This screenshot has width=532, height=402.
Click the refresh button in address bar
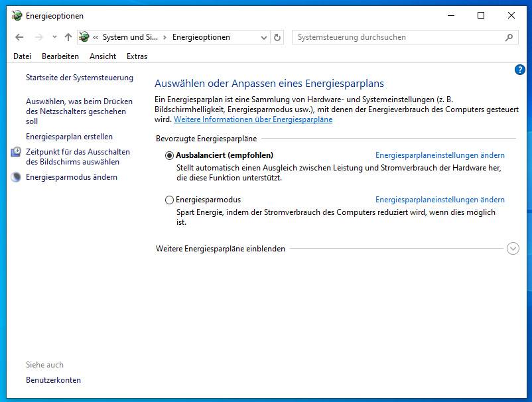coord(277,38)
